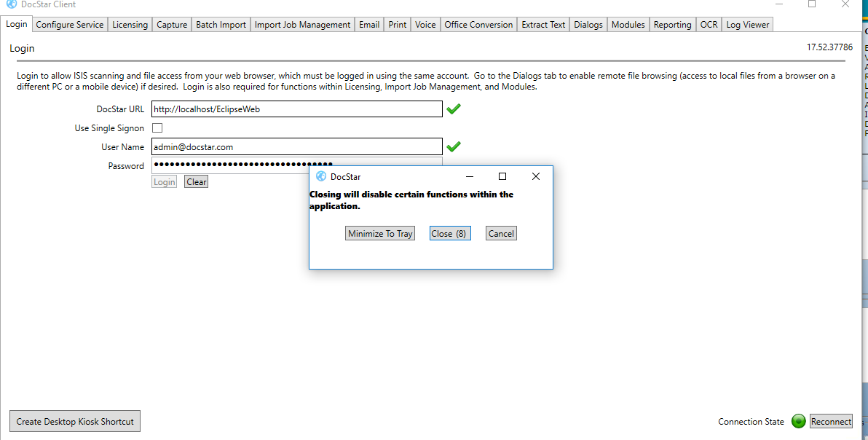This screenshot has width=868, height=440.
Task: Click the Login section heading
Action: click(22, 48)
